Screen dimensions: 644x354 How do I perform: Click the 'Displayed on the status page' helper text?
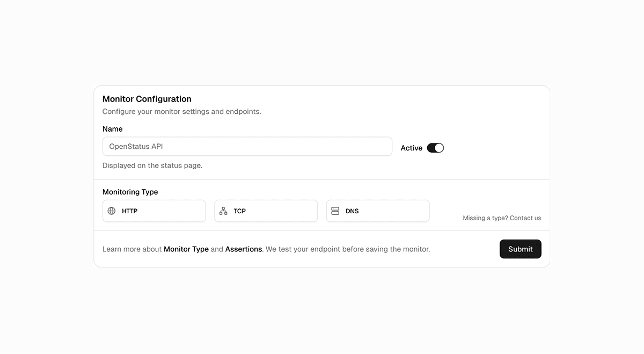(152, 165)
